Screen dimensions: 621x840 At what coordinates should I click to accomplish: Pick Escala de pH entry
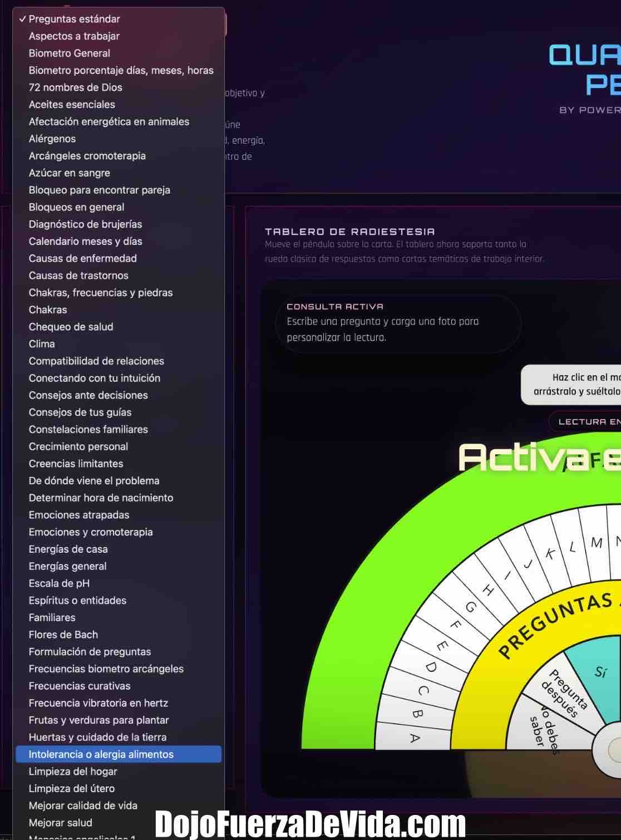pyautogui.click(x=119, y=584)
